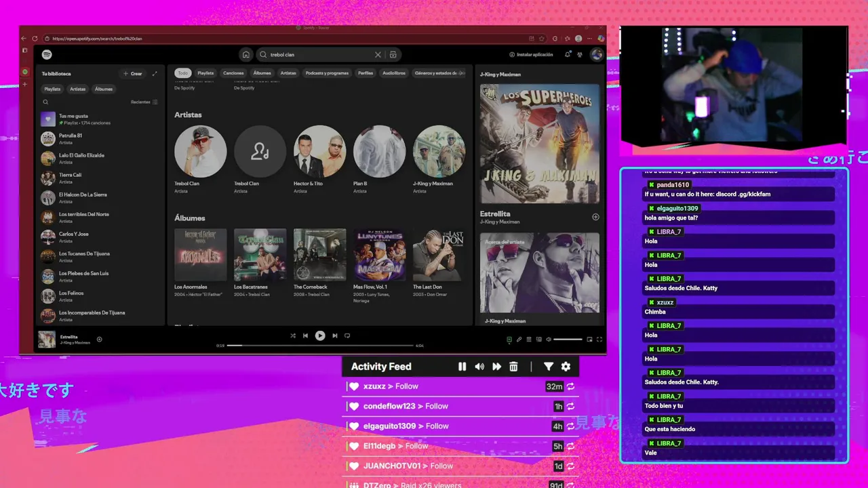
Task: Mute Activity Feed alerts speaker icon
Action: click(x=479, y=367)
